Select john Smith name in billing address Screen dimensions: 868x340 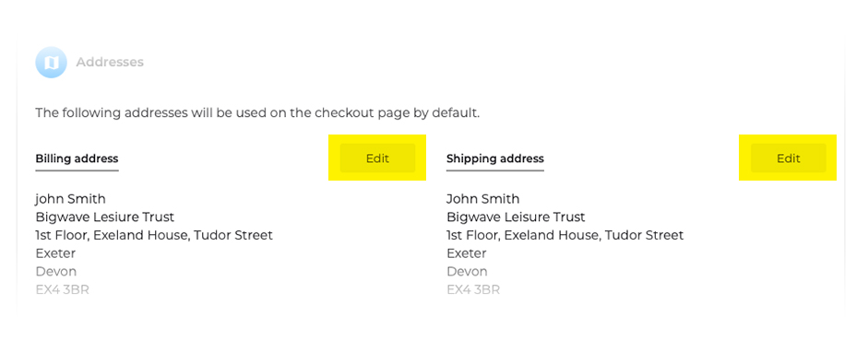pos(70,198)
